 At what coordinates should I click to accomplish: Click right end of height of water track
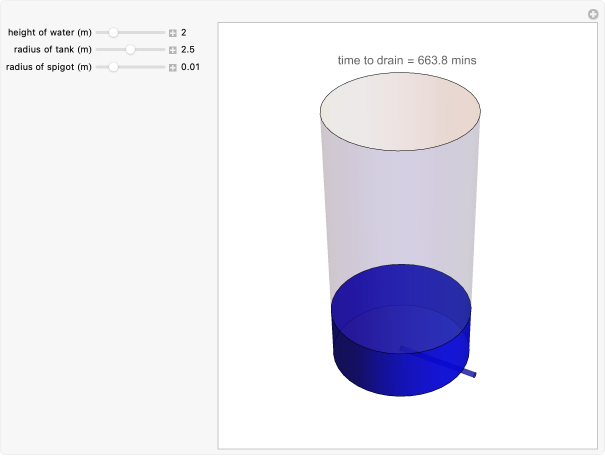163,33
